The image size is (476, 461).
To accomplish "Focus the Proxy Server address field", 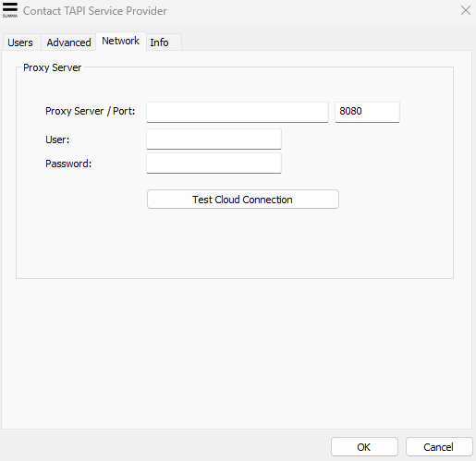I will tap(238, 112).
